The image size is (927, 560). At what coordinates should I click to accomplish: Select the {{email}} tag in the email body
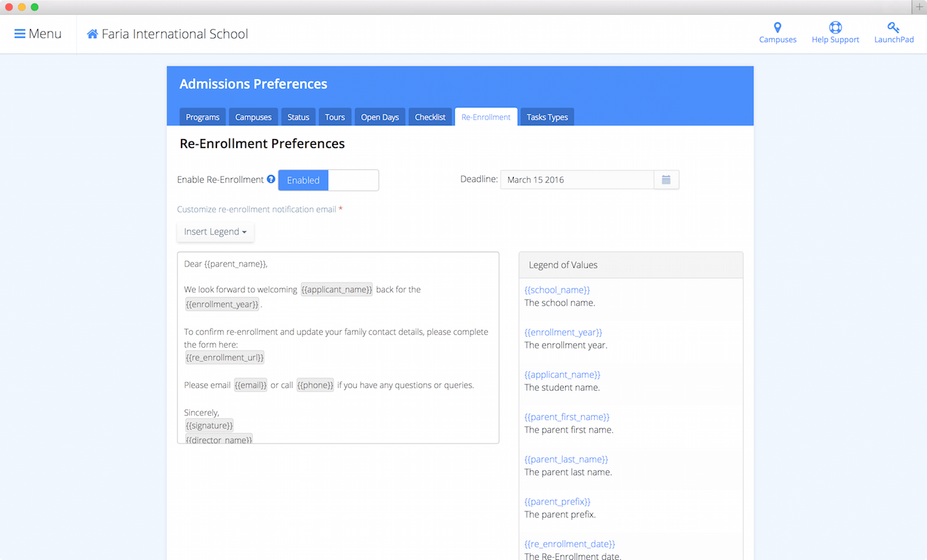(x=250, y=386)
